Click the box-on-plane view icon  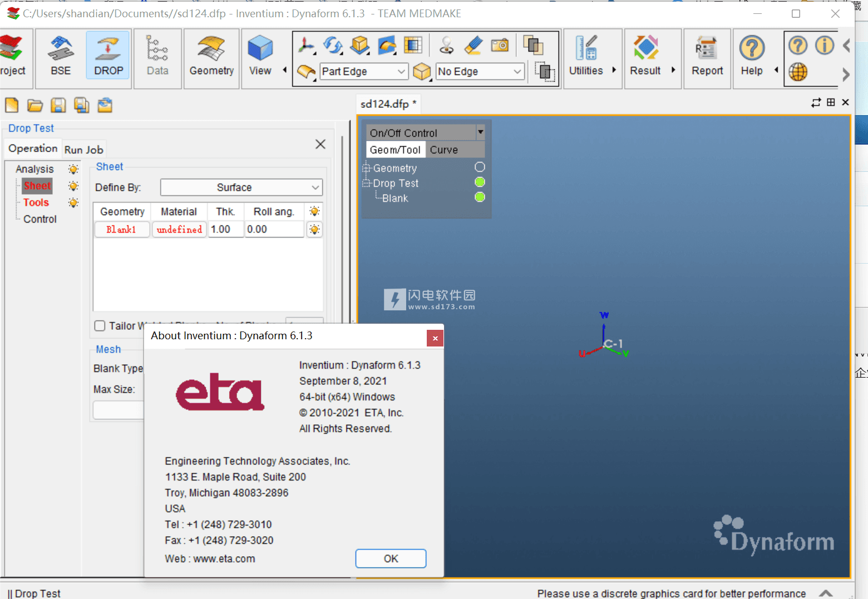pos(360,46)
